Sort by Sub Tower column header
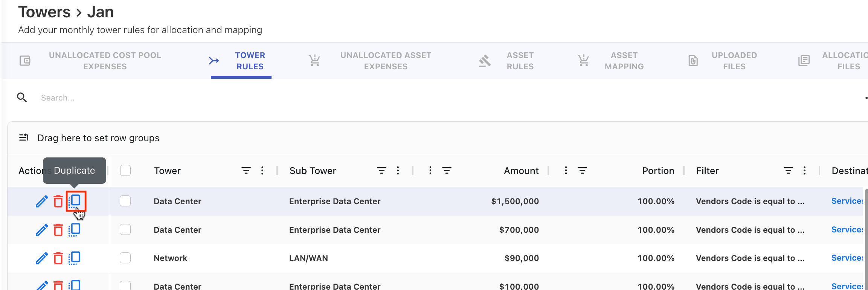 coord(313,171)
